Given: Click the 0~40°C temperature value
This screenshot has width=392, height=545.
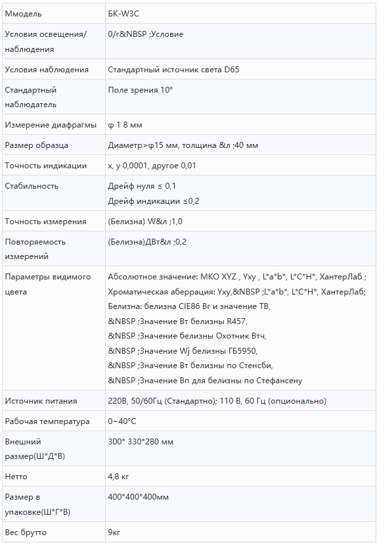Looking at the screenshot, I should [122, 421].
